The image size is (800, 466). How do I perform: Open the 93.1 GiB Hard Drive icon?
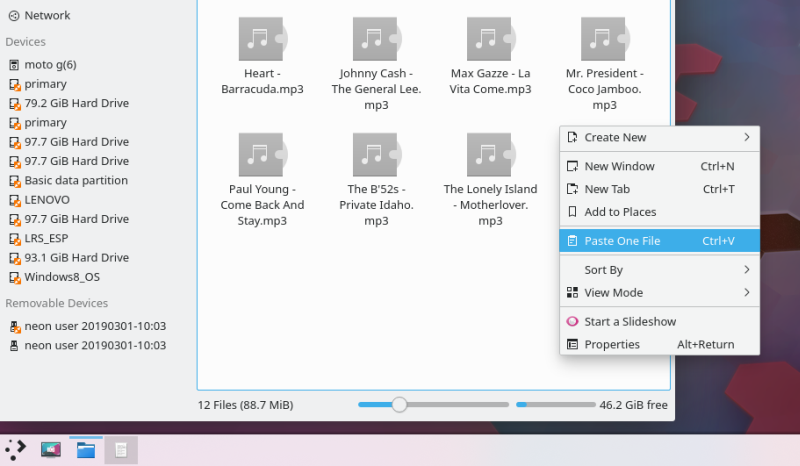tap(14, 258)
